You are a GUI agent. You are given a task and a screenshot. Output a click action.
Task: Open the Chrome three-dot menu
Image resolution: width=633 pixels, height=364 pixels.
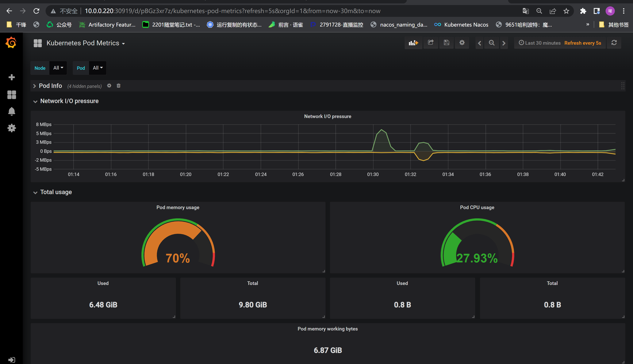[x=624, y=11]
